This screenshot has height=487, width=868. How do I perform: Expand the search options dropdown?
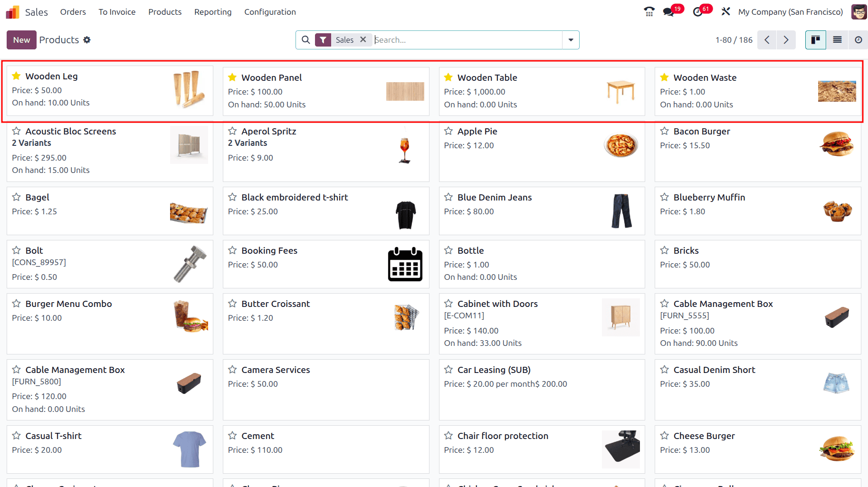point(571,40)
